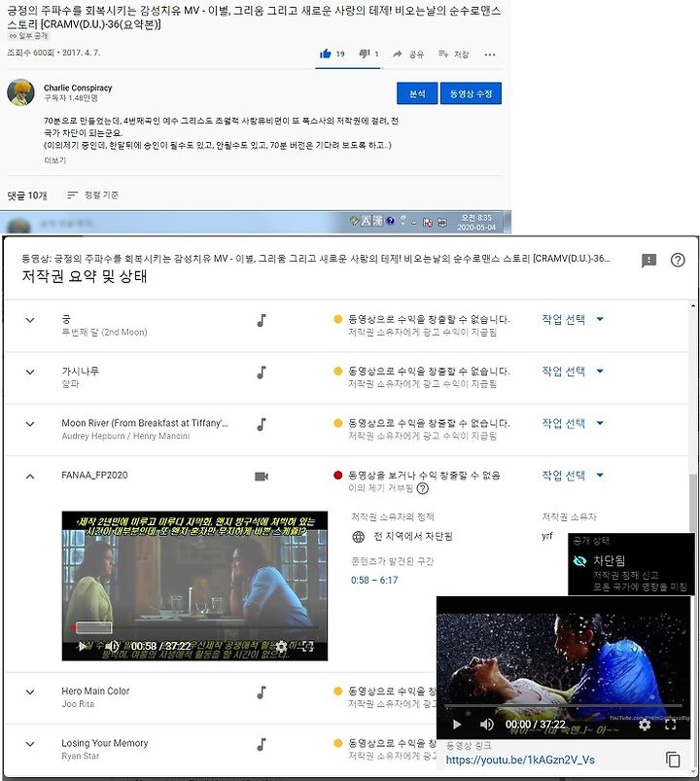Click the blocked eye icon beside 차단됨
The image size is (700, 781).
[580, 561]
